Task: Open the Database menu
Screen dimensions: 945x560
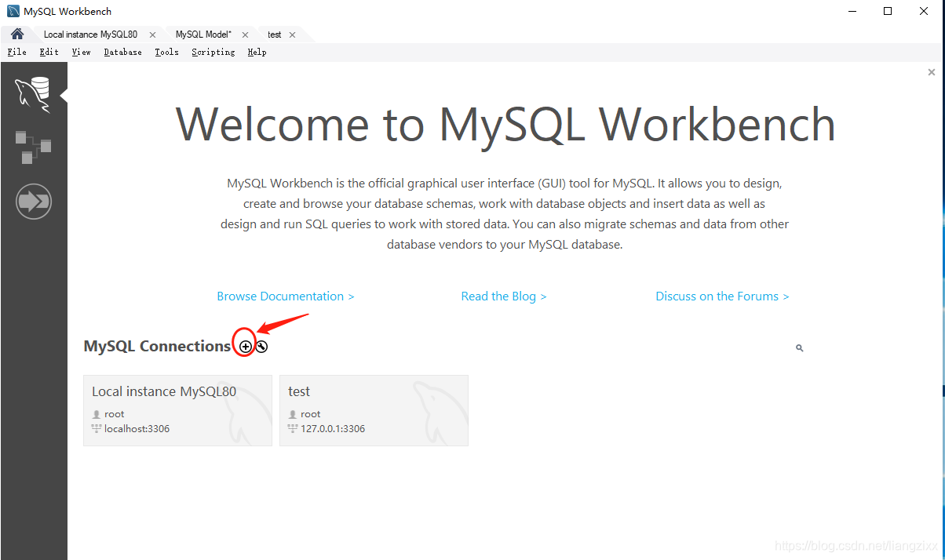Action: click(123, 52)
